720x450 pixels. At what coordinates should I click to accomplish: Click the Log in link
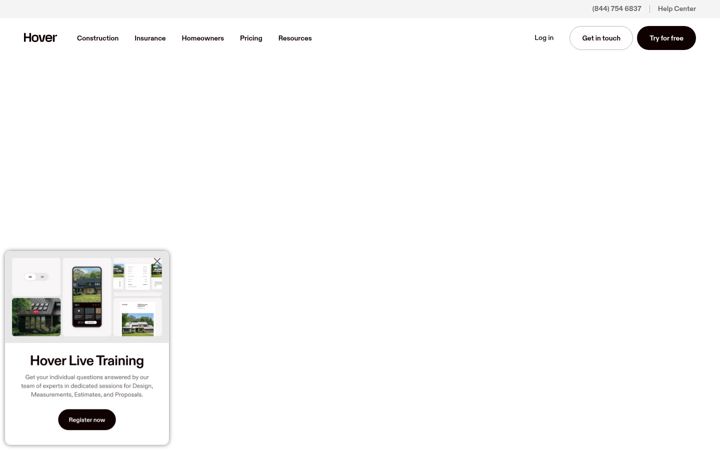544,38
